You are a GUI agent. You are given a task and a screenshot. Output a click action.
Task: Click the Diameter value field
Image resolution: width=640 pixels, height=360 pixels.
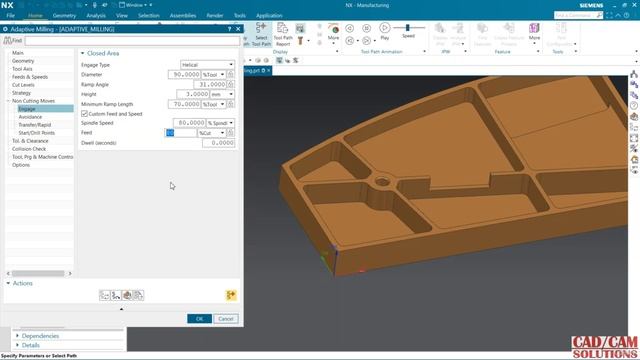(184, 74)
